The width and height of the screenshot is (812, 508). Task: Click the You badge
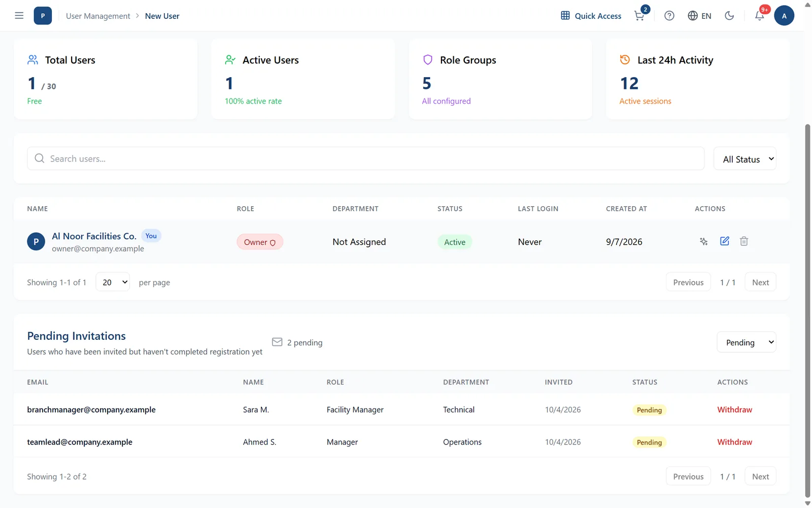[x=151, y=236]
